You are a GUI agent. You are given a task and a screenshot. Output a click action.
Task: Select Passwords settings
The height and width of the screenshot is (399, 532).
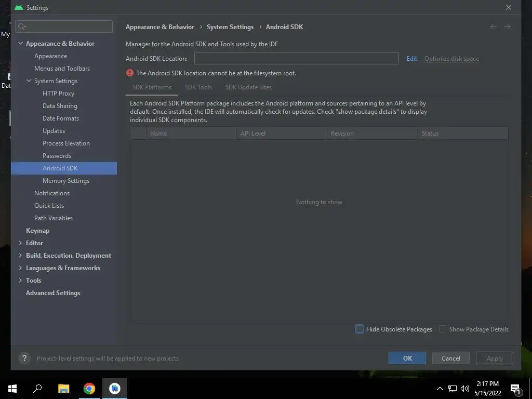(x=57, y=155)
